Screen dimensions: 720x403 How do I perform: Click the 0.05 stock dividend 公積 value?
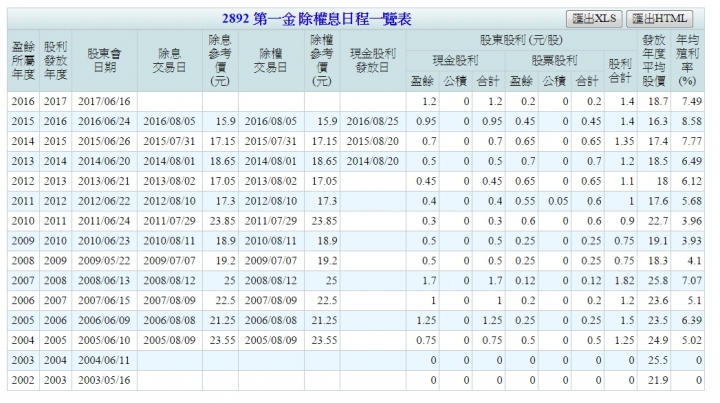(x=558, y=201)
